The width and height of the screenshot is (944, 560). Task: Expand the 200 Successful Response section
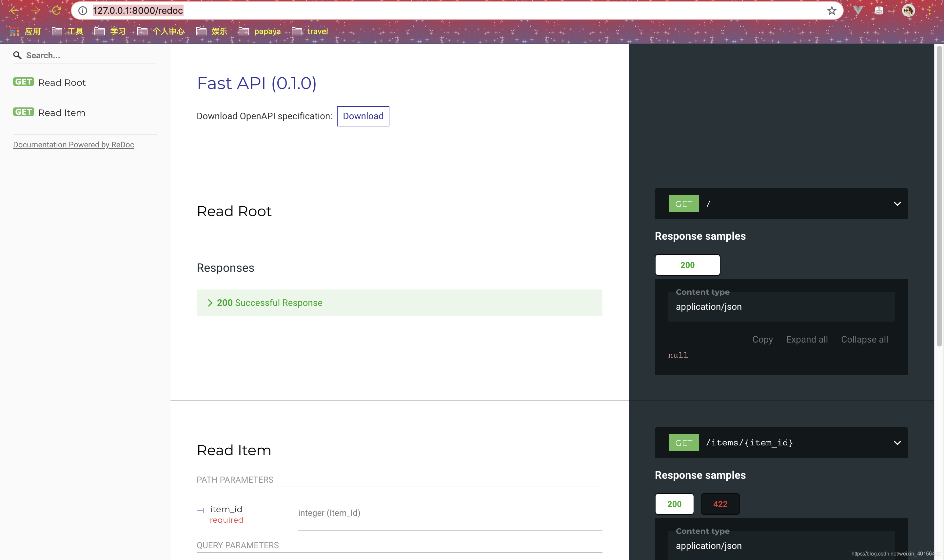(269, 303)
